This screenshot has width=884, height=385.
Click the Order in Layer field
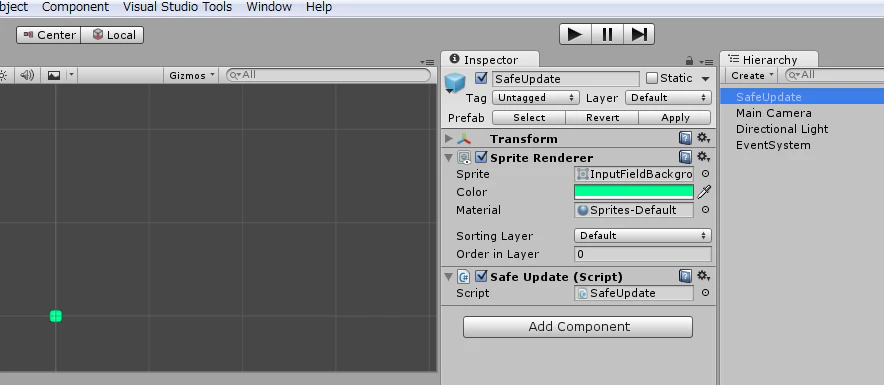643,254
